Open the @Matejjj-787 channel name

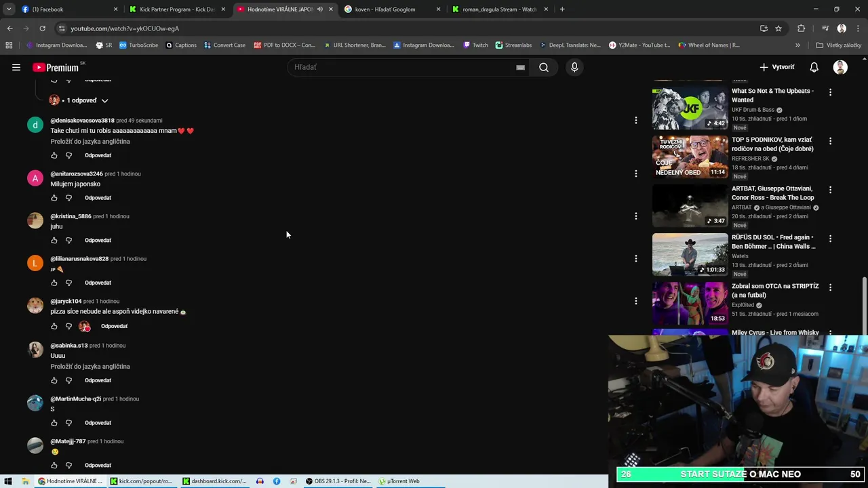tap(68, 441)
